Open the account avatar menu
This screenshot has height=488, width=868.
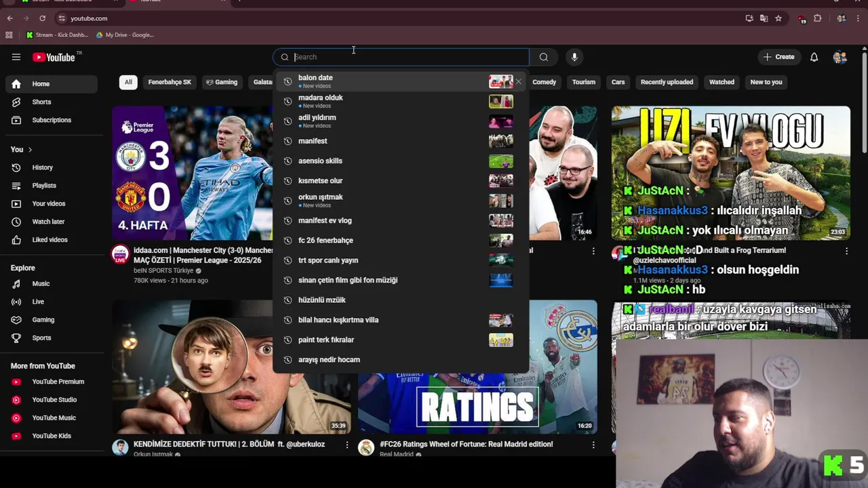(840, 57)
